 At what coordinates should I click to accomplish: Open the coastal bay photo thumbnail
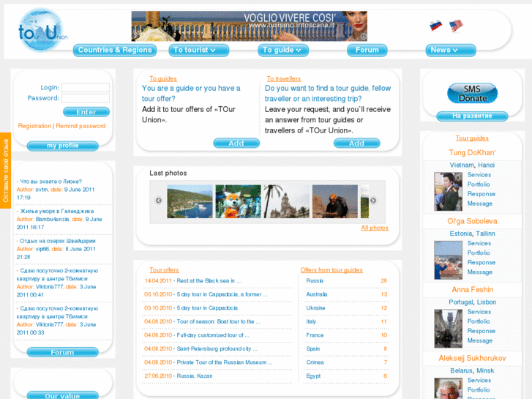(x=190, y=201)
